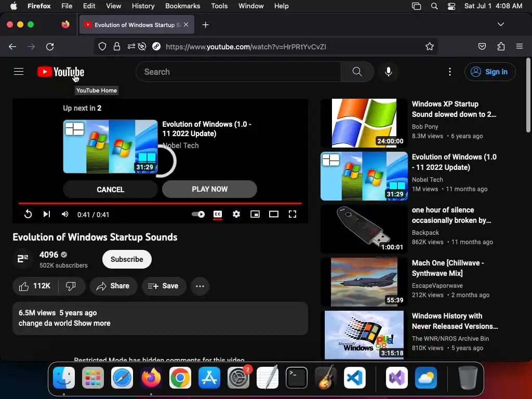Replay the video with the replay icon
Viewport: 532px width, 399px height.
click(x=28, y=214)
